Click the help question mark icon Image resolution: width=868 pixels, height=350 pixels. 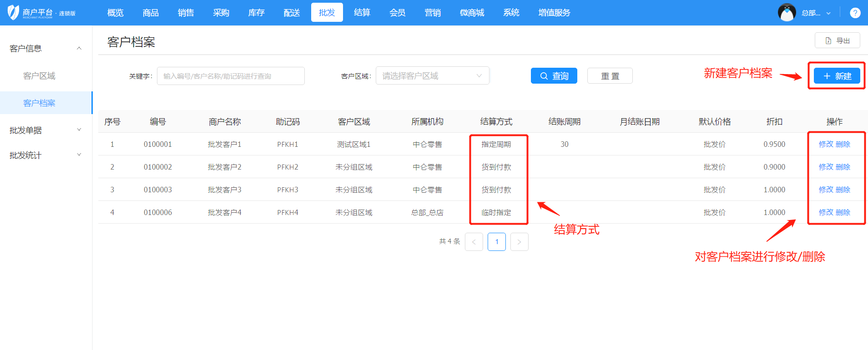pos(855,13)
